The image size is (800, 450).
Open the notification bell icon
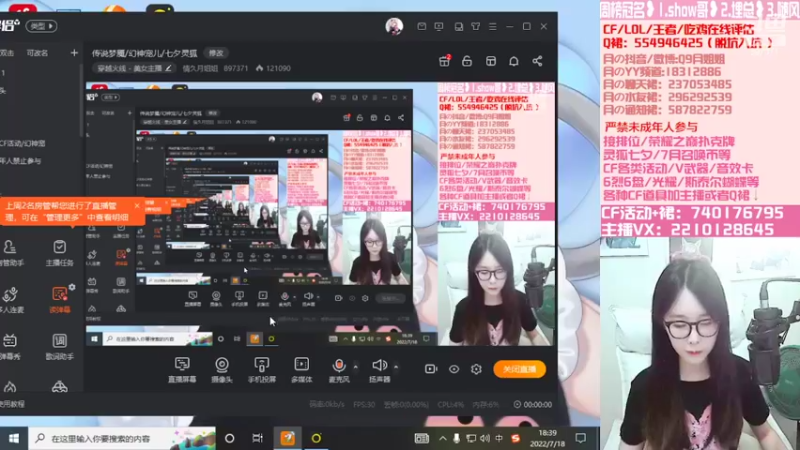514,61
